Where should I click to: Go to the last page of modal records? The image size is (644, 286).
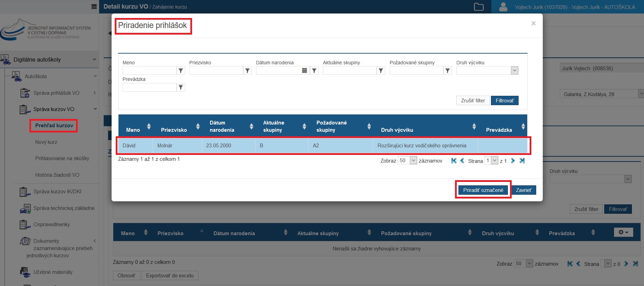point(522,161)
